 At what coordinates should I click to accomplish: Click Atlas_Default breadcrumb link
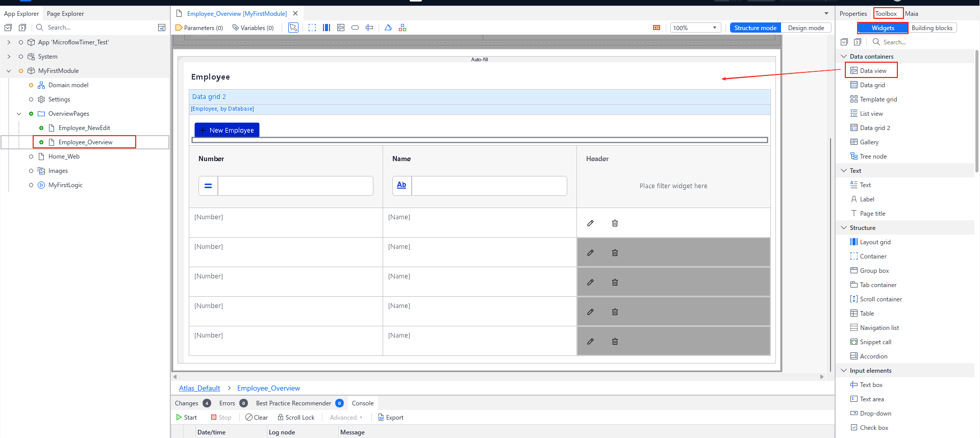(x=199, y=388)
